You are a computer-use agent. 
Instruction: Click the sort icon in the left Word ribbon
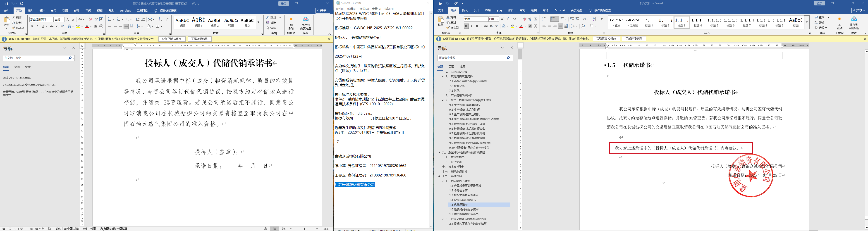(x=160, y=19)
